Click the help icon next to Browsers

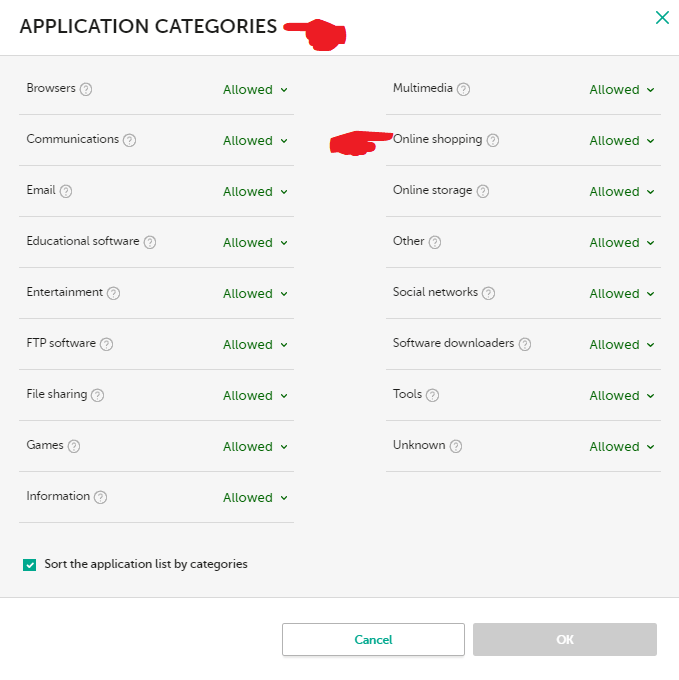[86, 89]
